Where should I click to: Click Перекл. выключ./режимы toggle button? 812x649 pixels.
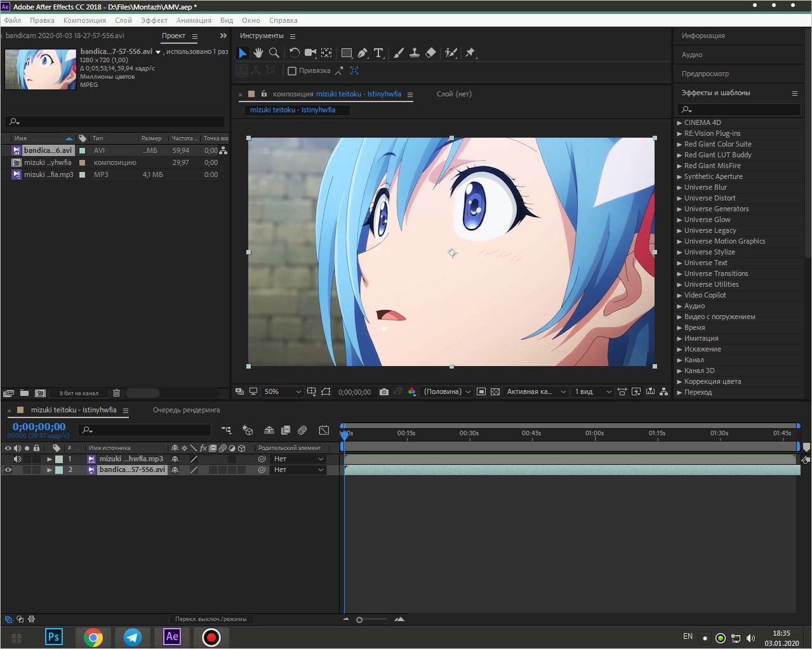[211, 619]
